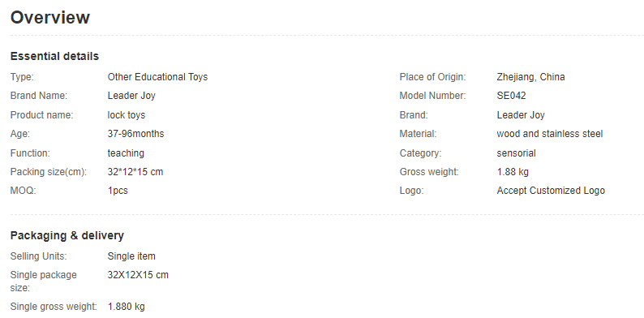Click material wood and stainless steel
Screen dimensions: 644x318
[550, 134]
